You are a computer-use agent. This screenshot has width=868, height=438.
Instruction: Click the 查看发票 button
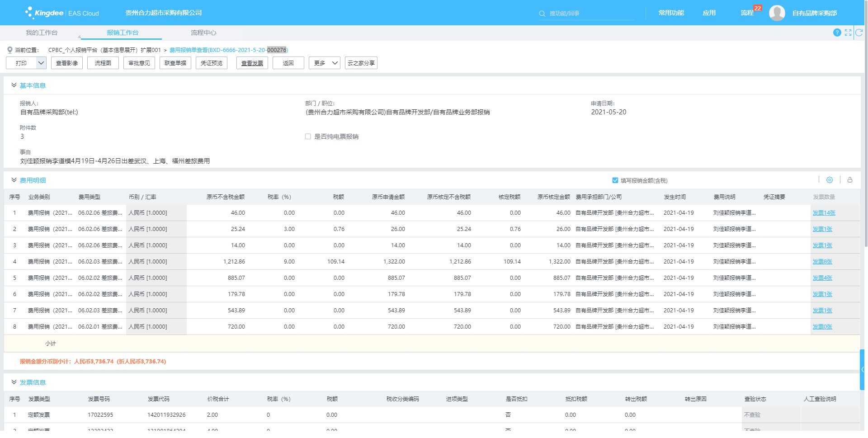click(x=252, y=63)
